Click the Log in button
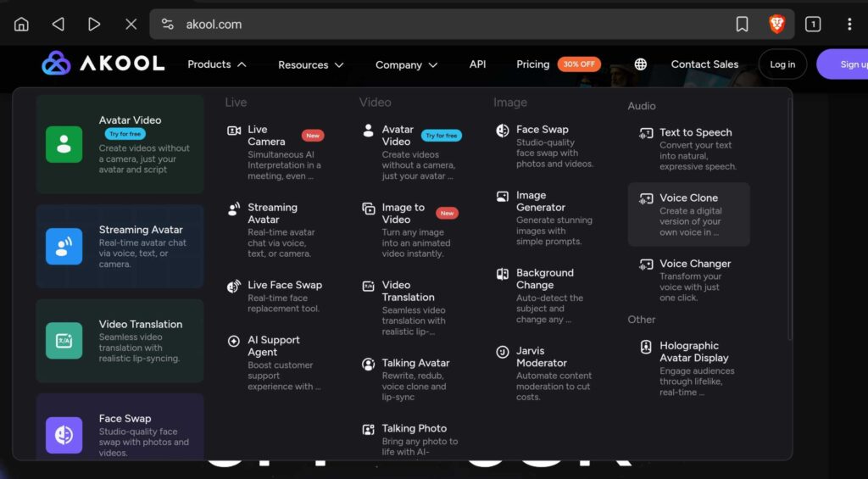 click(782, 64)
